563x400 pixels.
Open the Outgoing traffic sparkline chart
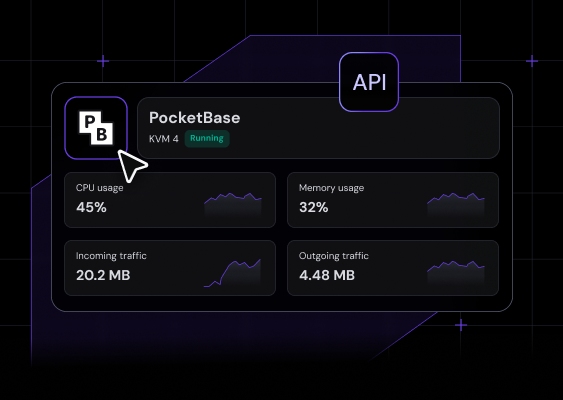click(456, 272)
